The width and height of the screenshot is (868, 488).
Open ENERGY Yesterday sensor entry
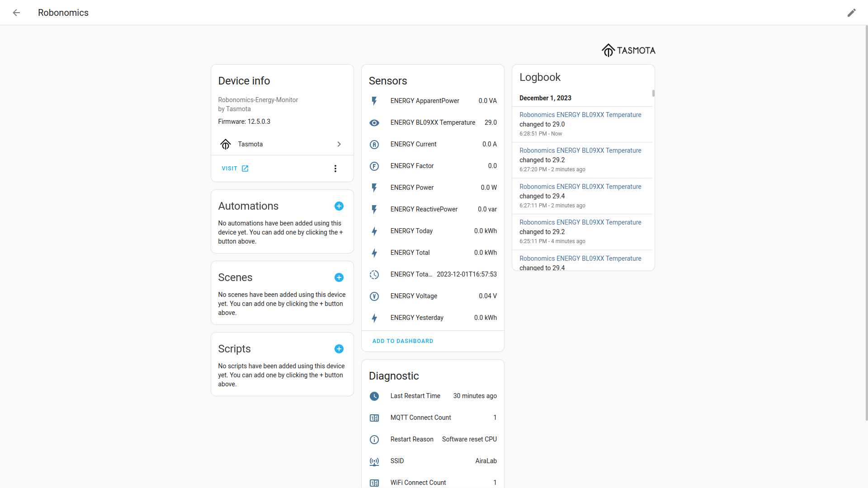click(433, 318)
